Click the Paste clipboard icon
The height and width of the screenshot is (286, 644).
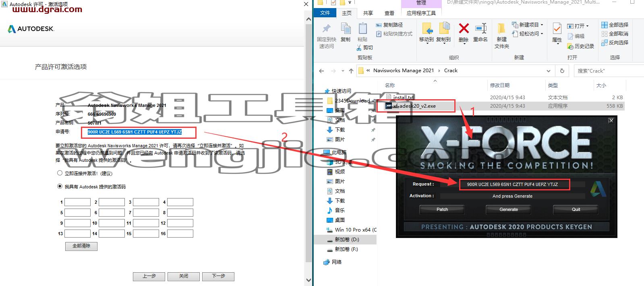click(x=362, y=29)
